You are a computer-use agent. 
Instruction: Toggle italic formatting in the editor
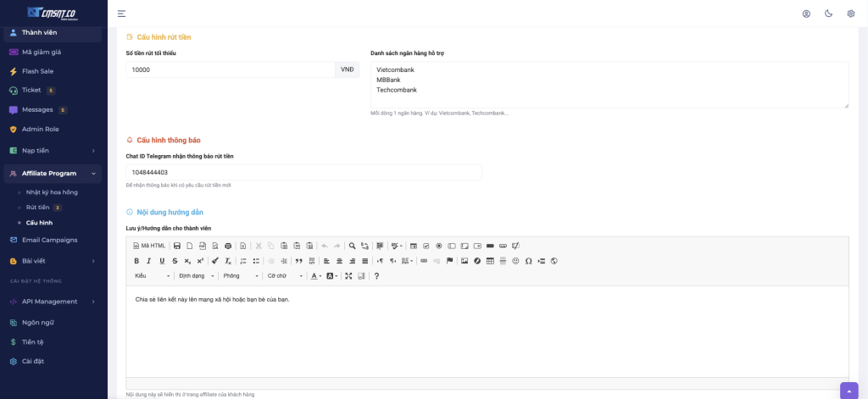(149, 261)
